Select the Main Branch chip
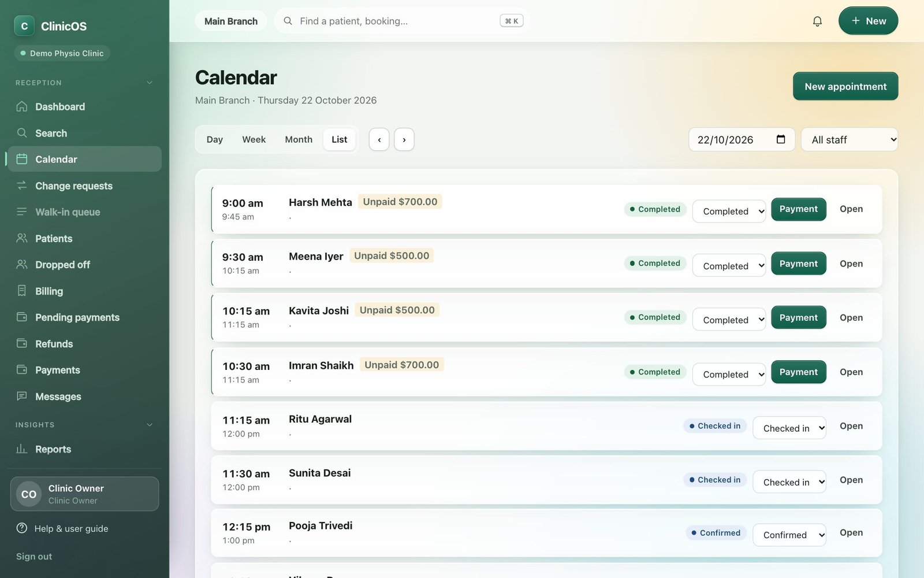 pos(231,21)
